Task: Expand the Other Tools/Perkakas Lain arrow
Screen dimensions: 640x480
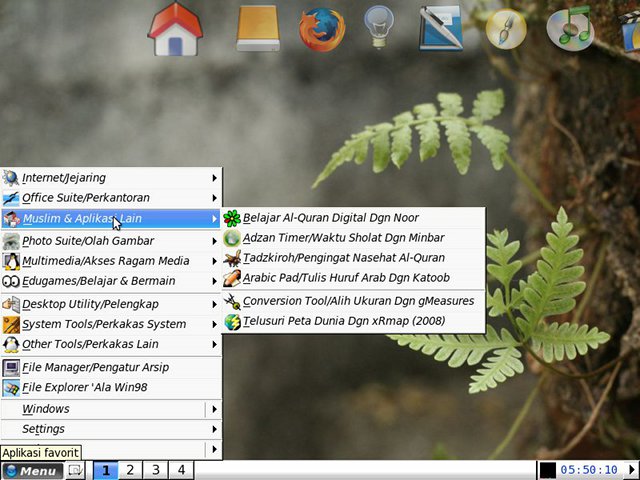Action: click(x=214, y=344)
